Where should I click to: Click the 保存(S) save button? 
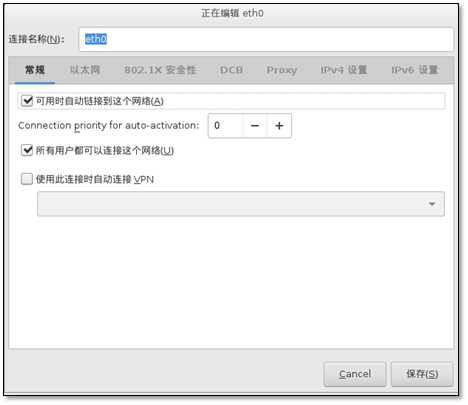tap(422, 374)
